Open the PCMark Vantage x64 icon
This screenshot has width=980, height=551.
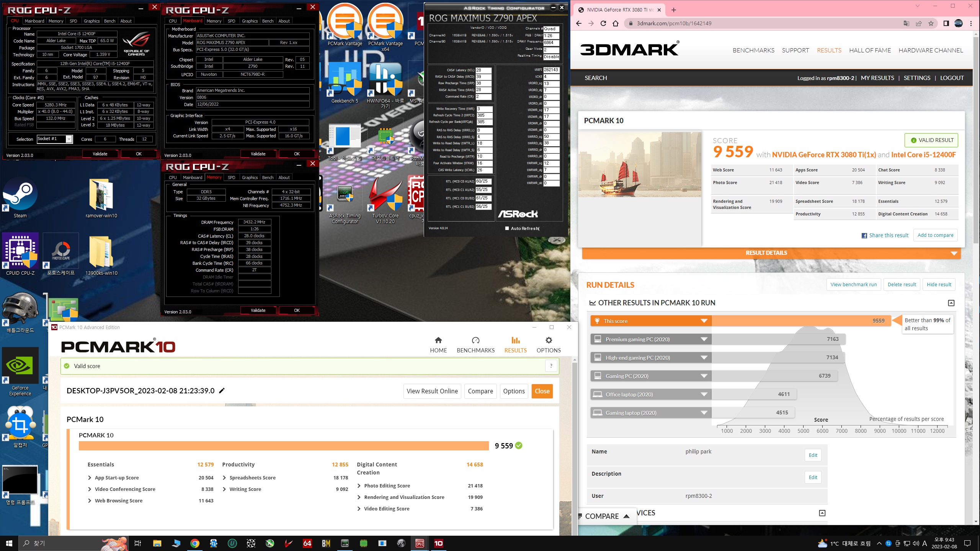pos(385,27)
